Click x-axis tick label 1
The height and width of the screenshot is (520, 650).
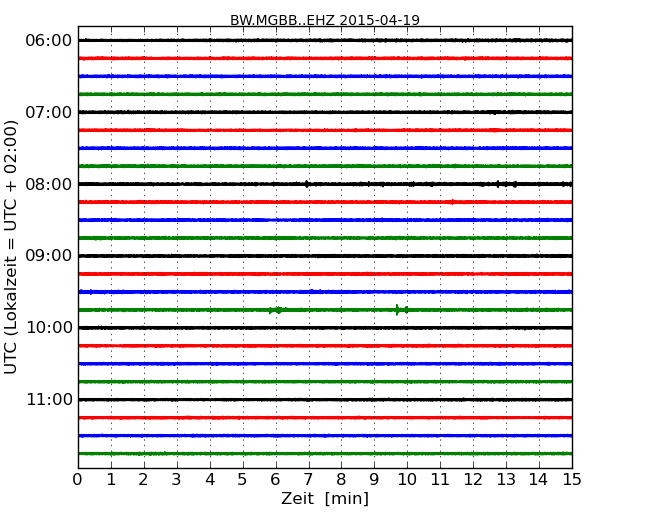coord(111,480)
